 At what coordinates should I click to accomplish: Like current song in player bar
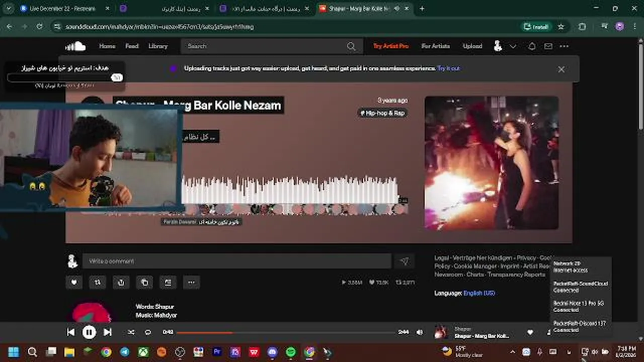[530, 332]
